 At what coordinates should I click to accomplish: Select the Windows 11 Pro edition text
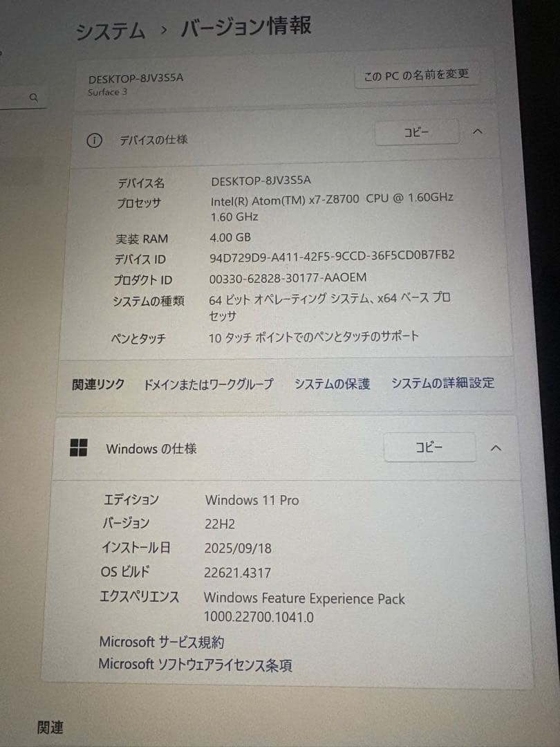point(252,500)
